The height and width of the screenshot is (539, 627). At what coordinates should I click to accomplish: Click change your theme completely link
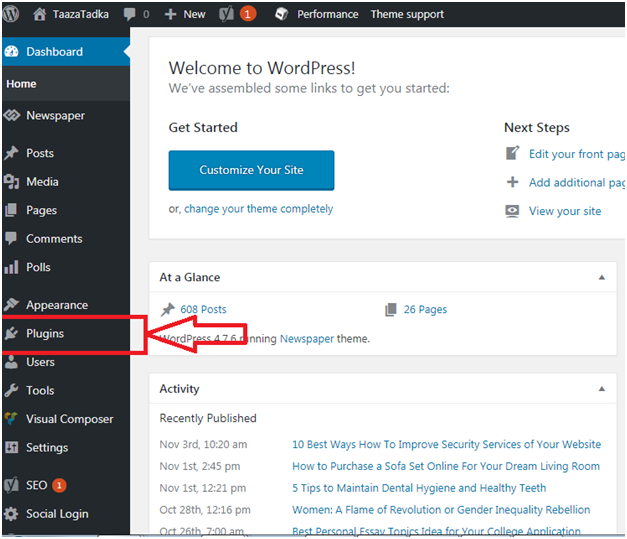click(258, 209)
